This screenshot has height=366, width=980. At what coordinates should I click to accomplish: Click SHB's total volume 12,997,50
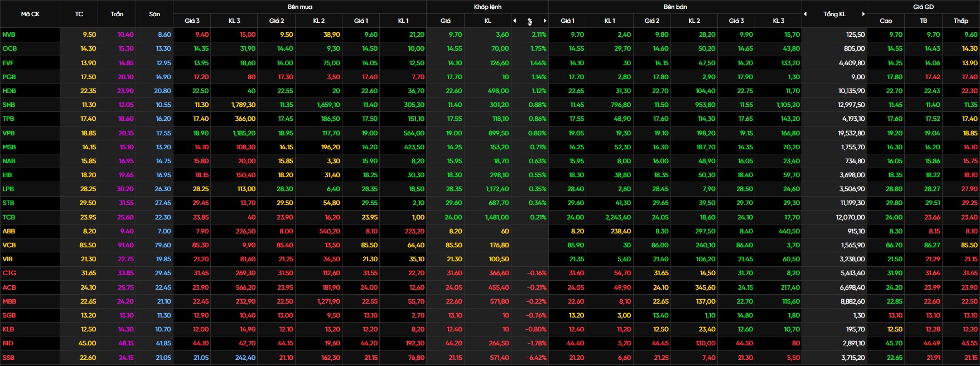click(851, 105)
